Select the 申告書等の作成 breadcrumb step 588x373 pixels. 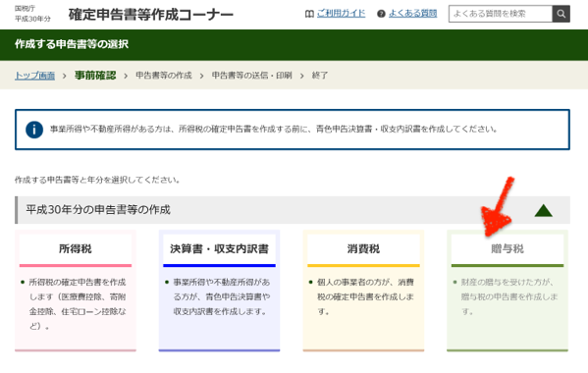[164, 76]
